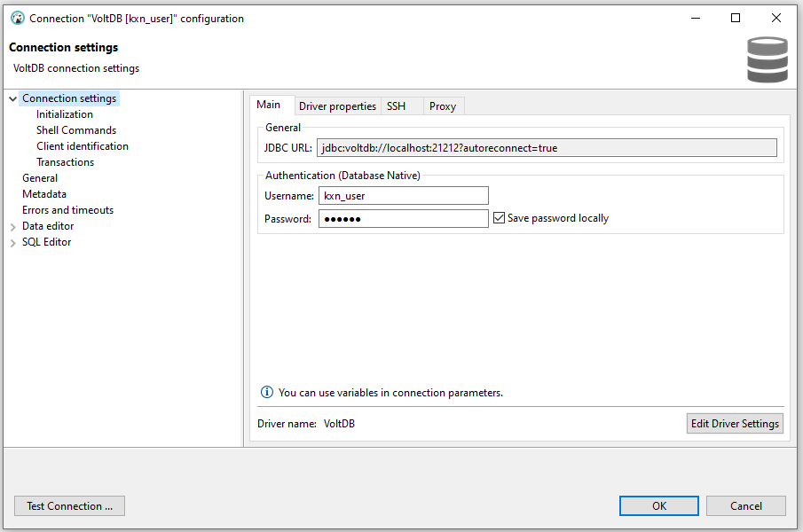Maximize the configuration window
Viewport: 803px width, 532px height.
click(736, 18)
